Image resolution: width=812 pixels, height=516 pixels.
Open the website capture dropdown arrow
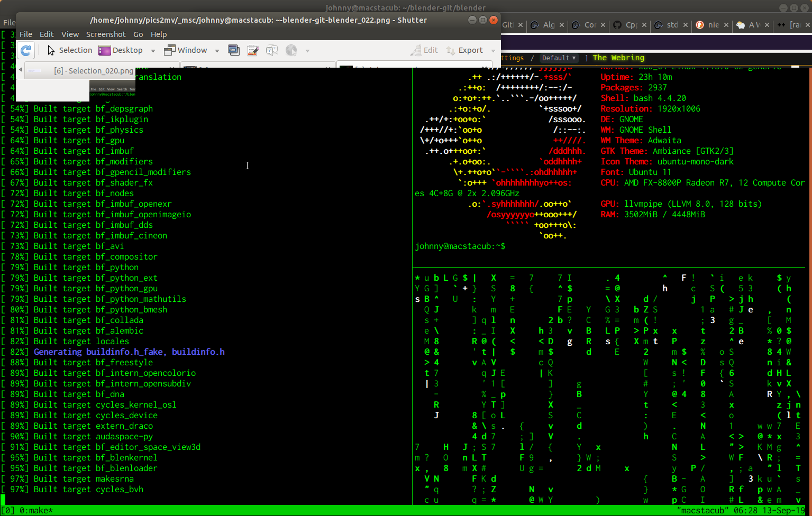click(307, 51)
